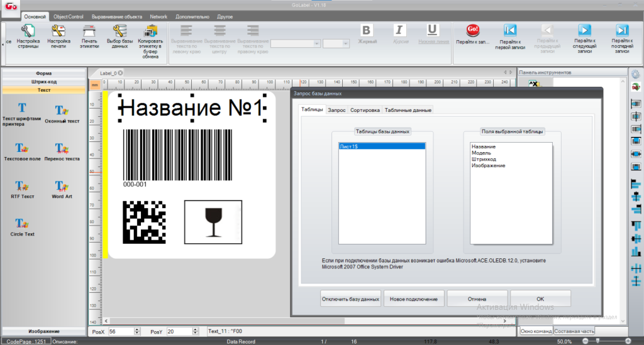Click the red Go! jump-to-record icon
Image resolution: width=644 pixels, height=345 pixels.
[473, 30]
